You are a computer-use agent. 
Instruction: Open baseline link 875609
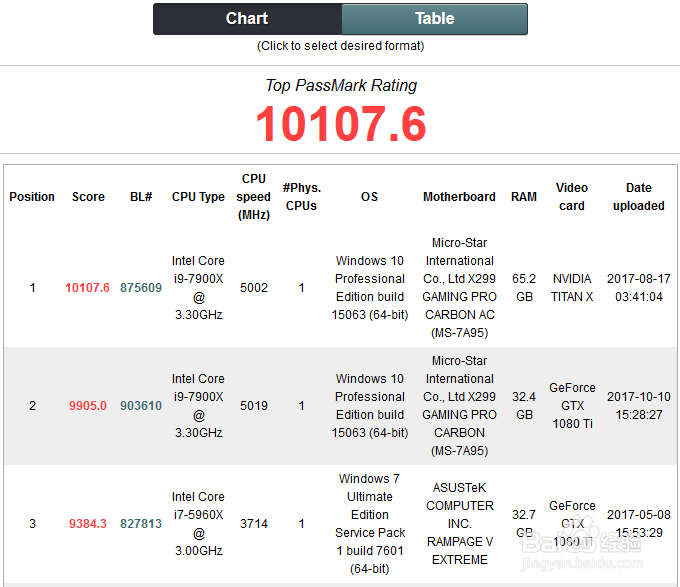tap(141, 287)
